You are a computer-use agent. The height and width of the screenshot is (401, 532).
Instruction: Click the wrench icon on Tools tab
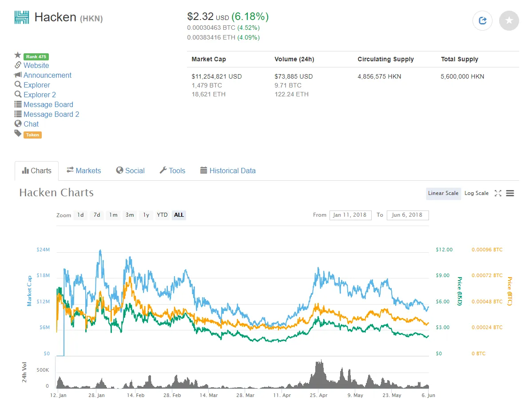coord(163,171)
